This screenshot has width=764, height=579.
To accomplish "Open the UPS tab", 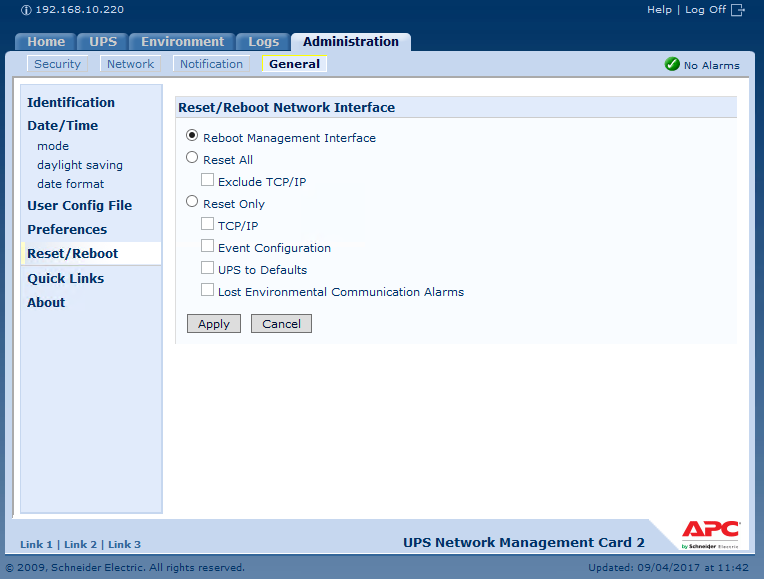I will tap(103, 42).
